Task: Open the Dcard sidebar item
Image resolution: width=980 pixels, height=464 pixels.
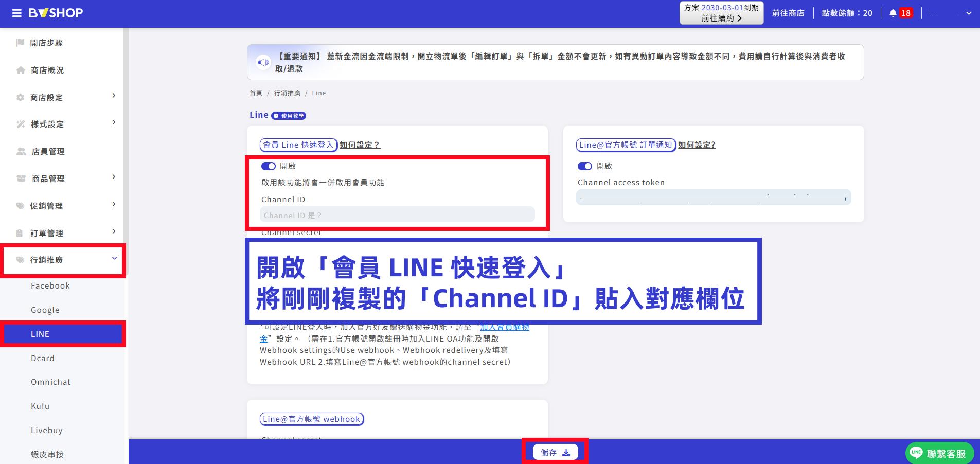Action: click(x=43, y=359)
